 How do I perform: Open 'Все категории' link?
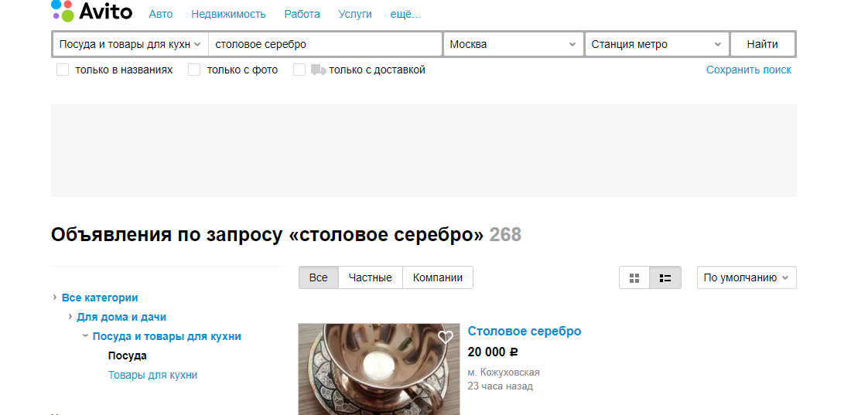click(x=100, y=298)
